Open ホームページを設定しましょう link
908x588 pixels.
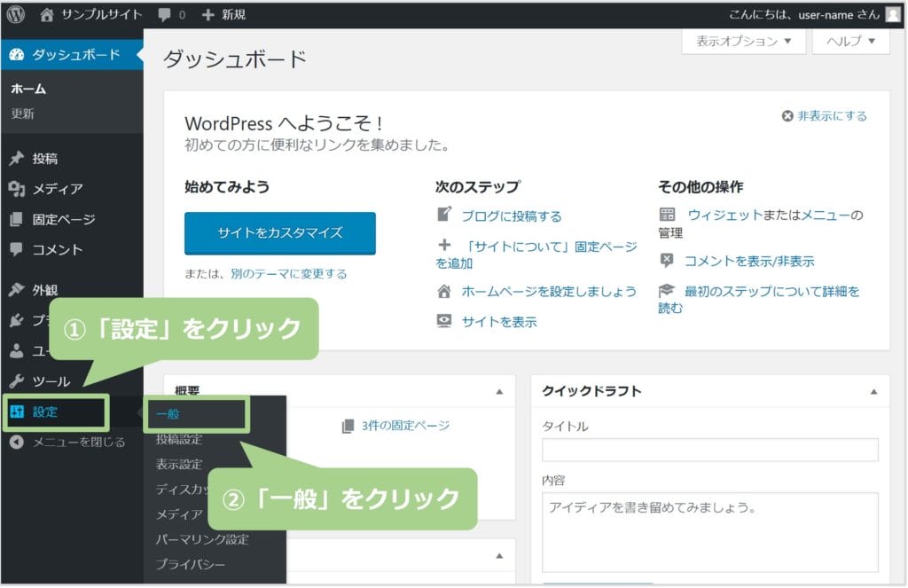pos(549,292)
